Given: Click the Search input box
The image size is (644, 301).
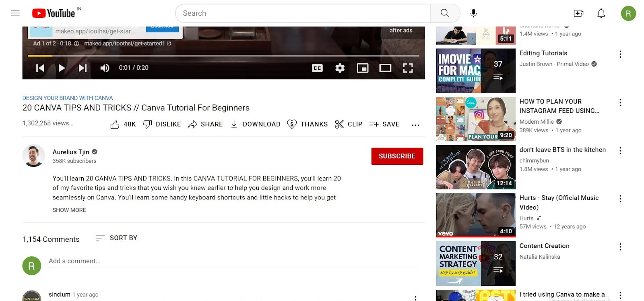Looking at the screenshot, I should tap(303, 13).
